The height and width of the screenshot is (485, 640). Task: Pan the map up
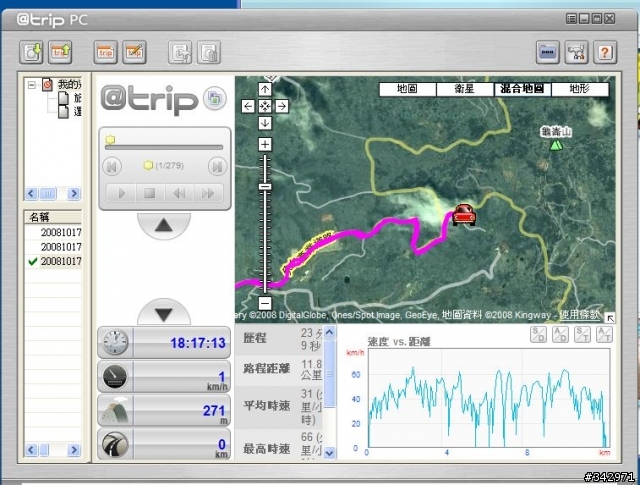tap(265, 89)
